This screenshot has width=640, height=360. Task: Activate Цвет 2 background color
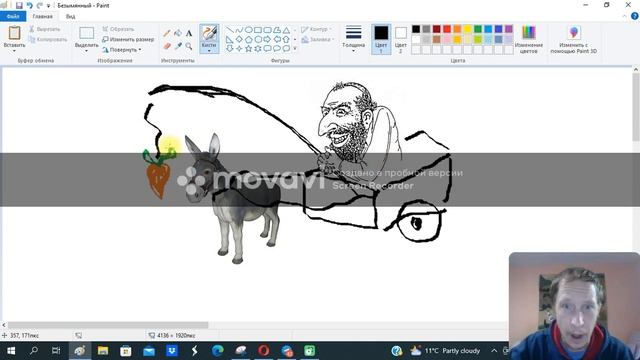401,39
